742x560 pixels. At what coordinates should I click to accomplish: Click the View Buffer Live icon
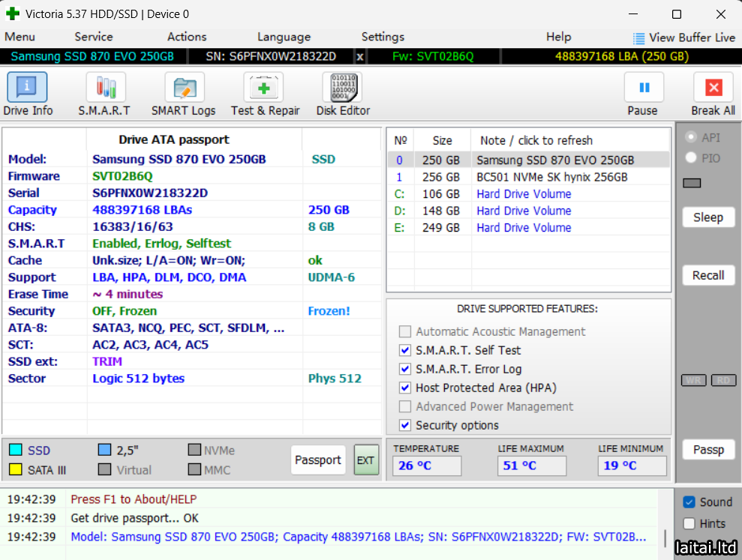[638, 38]
